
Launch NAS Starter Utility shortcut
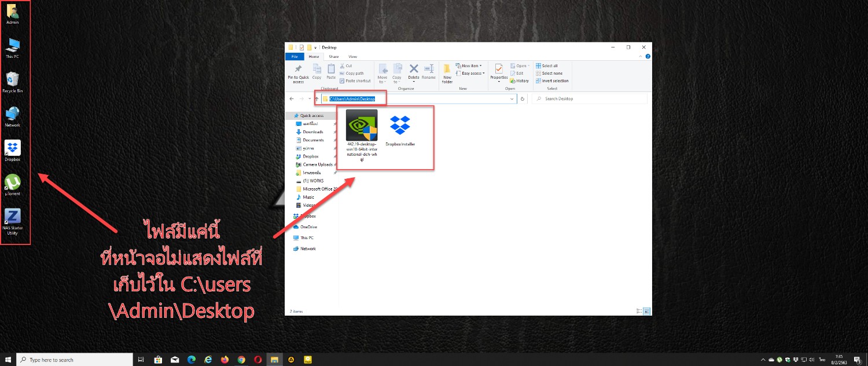[12, 222]
